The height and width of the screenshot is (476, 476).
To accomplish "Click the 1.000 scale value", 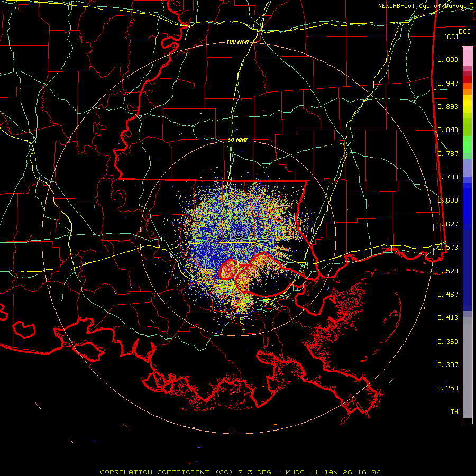I will (x=448, y=59).
